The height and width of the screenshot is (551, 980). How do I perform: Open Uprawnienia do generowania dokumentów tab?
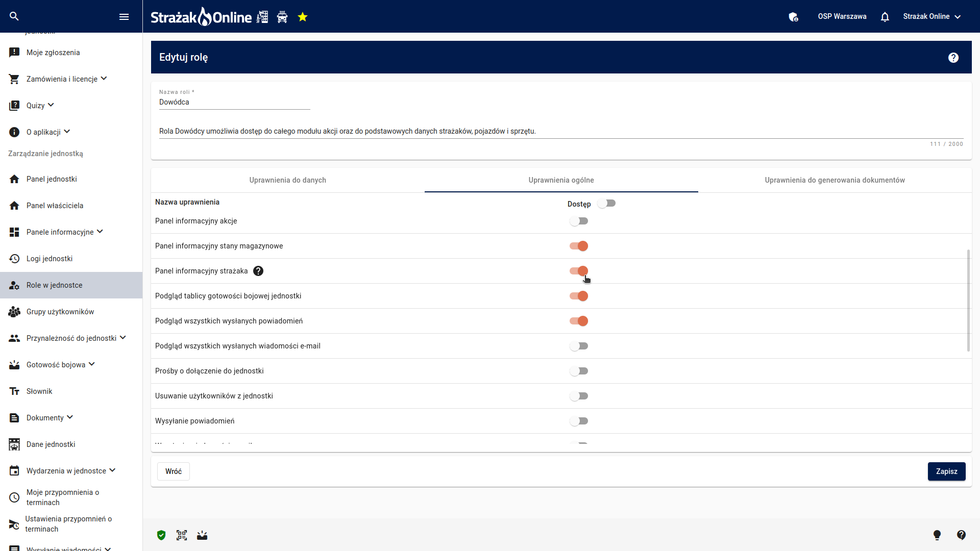click(835, 180)
